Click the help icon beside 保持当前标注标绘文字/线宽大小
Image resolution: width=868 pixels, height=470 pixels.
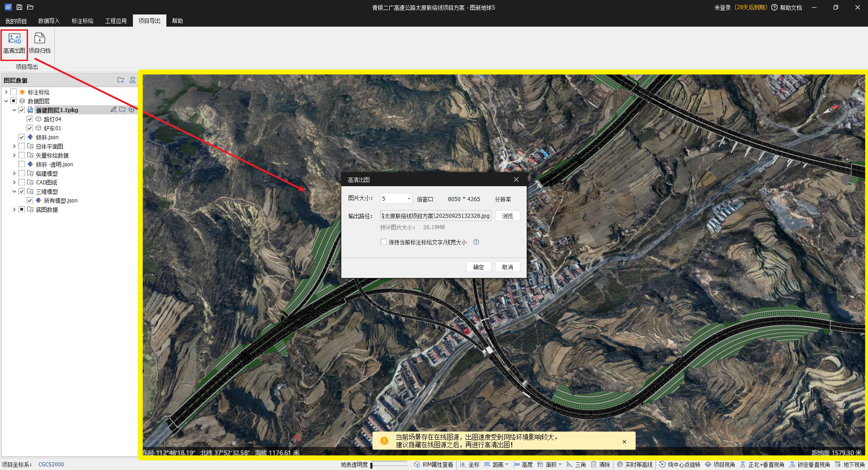476,242
